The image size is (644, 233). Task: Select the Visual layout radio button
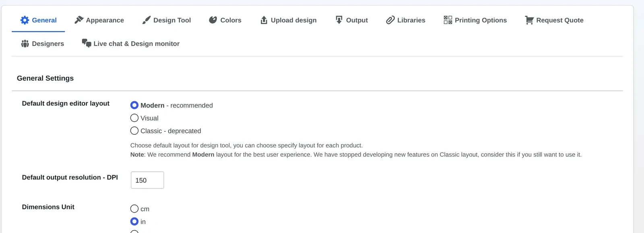[134, 118]
